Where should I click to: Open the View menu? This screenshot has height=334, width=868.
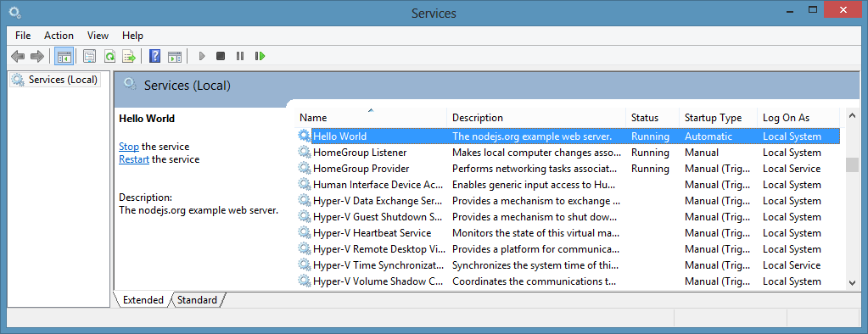(98, 36)
